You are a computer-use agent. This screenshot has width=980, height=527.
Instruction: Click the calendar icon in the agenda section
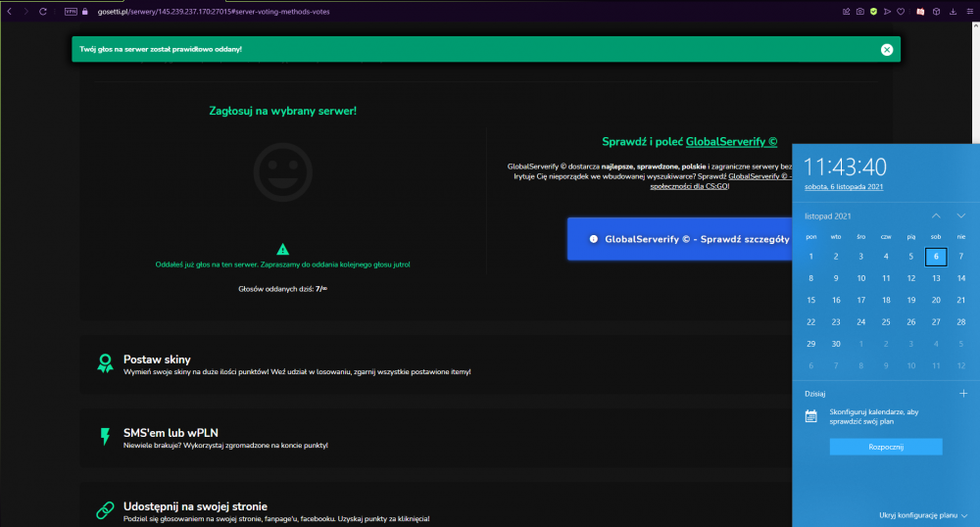pos(810,416)
